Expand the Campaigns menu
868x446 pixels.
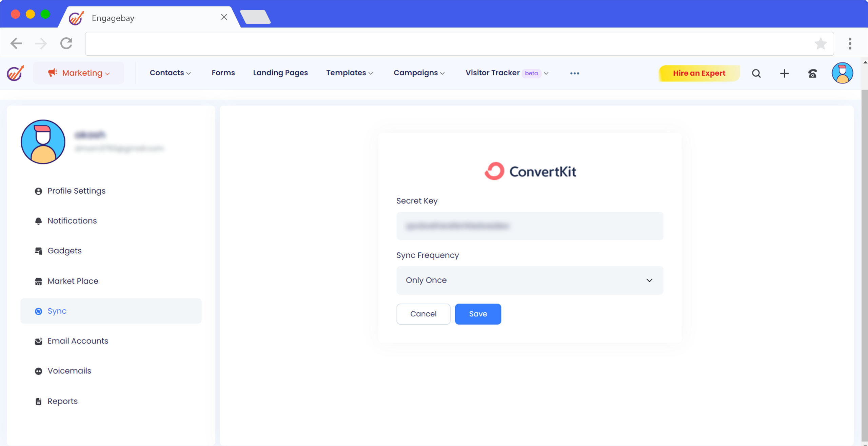tap(419, 73)
